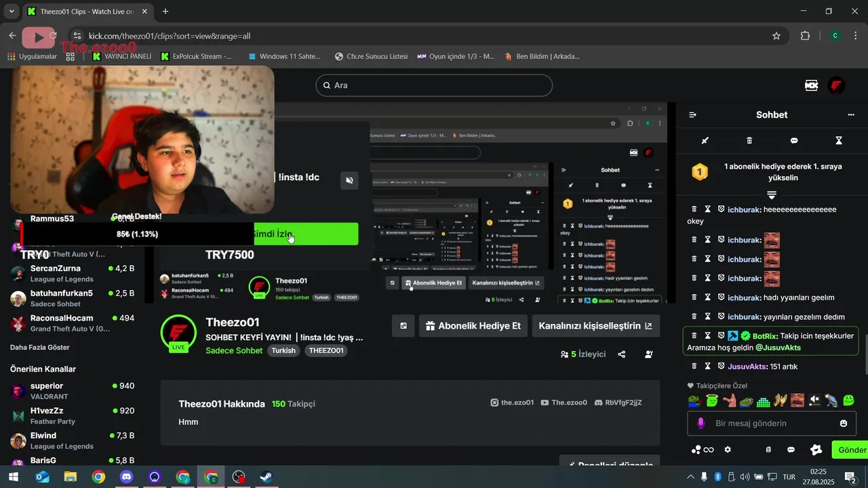The width and height of the screenshot is (868, 488).
Task: Open superior VALORANT recommended channel
Action: [73, 390]
